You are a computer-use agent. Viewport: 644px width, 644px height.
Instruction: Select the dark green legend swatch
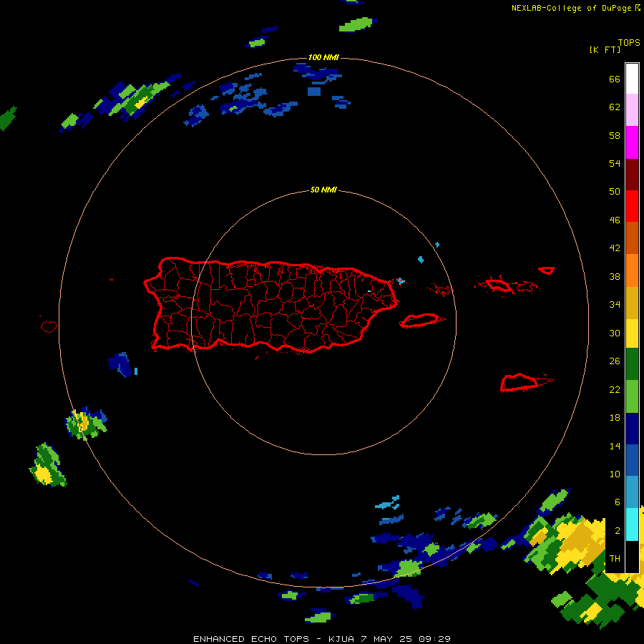tap(632, 364)
